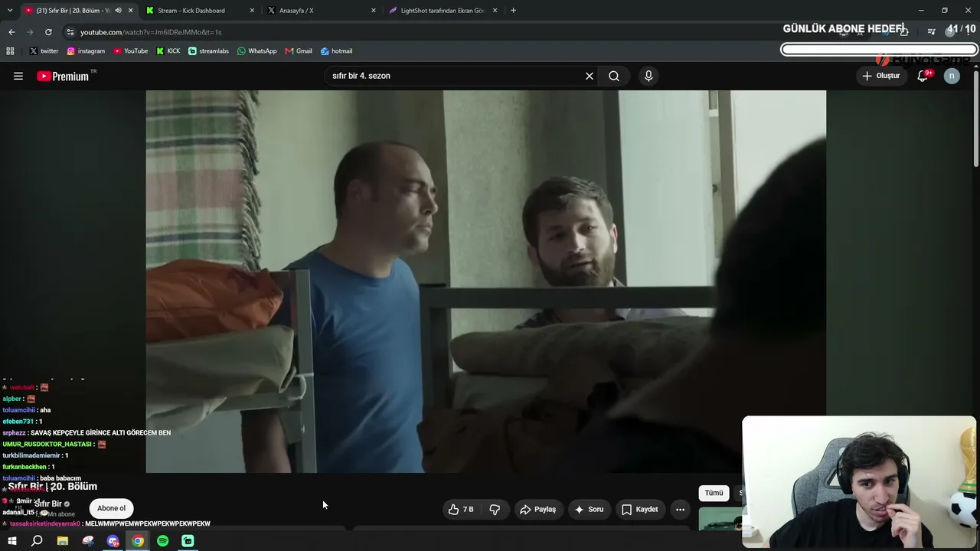Image resolution: width=980 pixels, height=551 pixels.
Task: Open the YouTube guide hamburger menu
Action: point(18,76)
